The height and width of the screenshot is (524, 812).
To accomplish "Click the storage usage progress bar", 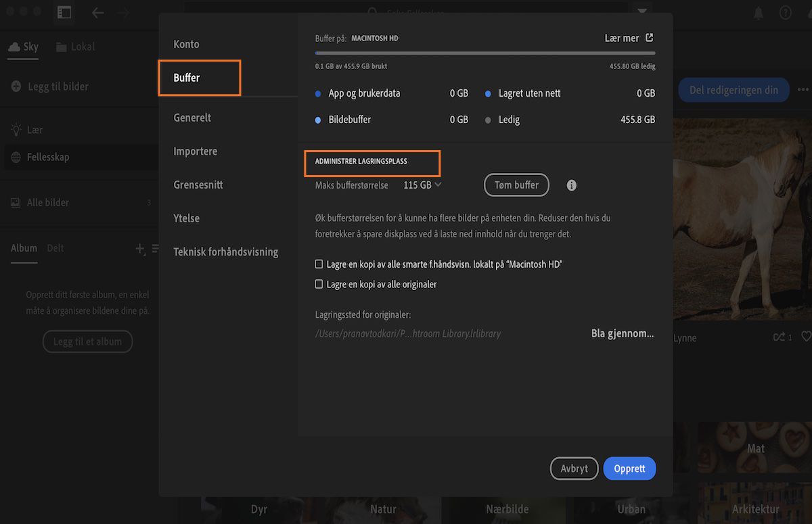I will pos(484,51).
